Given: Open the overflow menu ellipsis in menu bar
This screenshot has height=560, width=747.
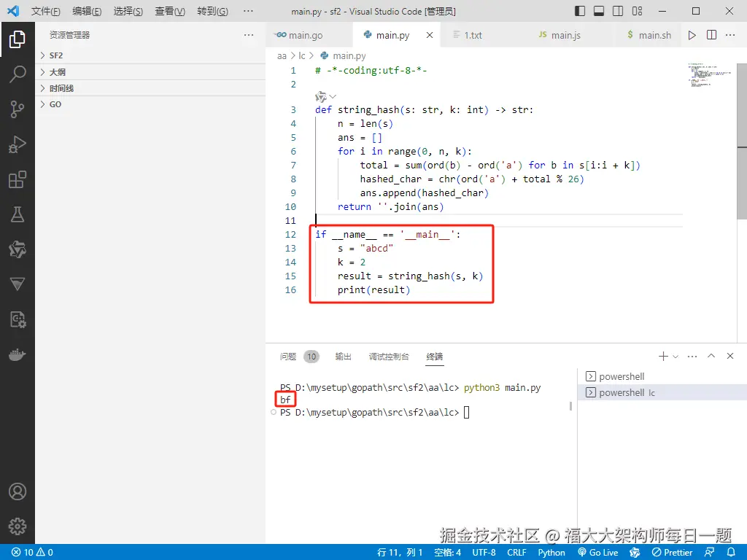Looking at the screenshot, I should point(248,11).
